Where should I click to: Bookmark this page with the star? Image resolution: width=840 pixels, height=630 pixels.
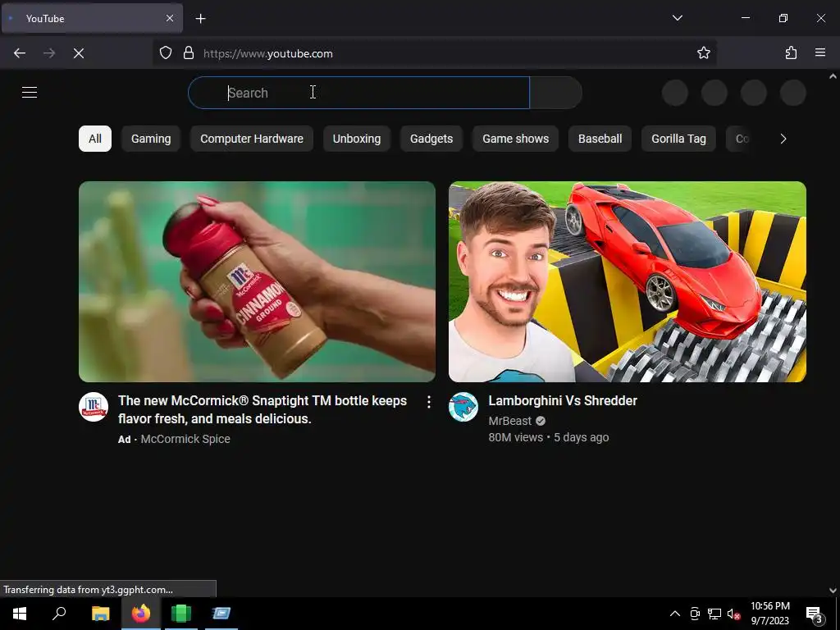[703, 53]
